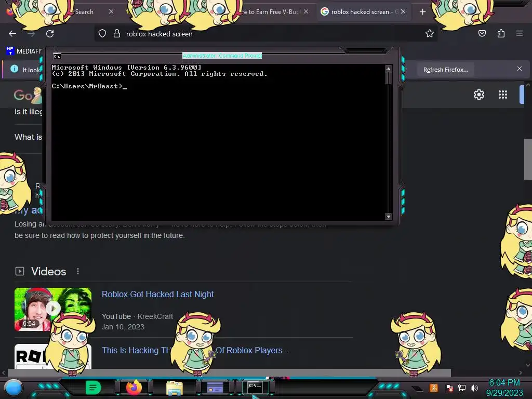
Task: Bookmark this page with the star icon
Action: (x=430, y=33)
